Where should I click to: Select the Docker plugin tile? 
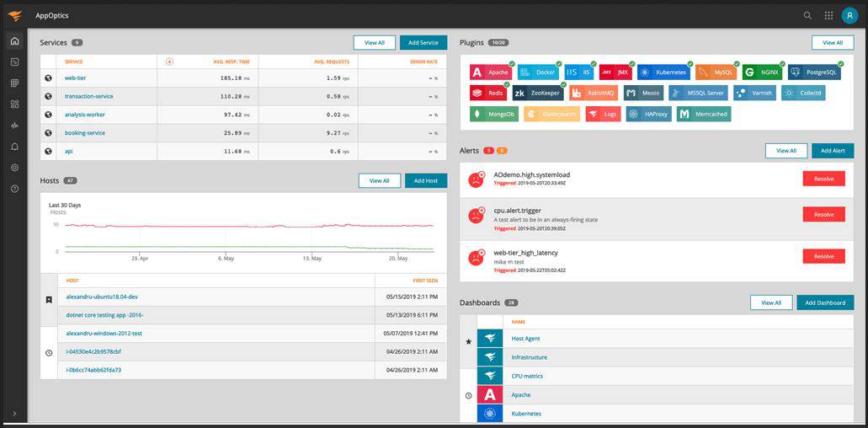(539, 72)
